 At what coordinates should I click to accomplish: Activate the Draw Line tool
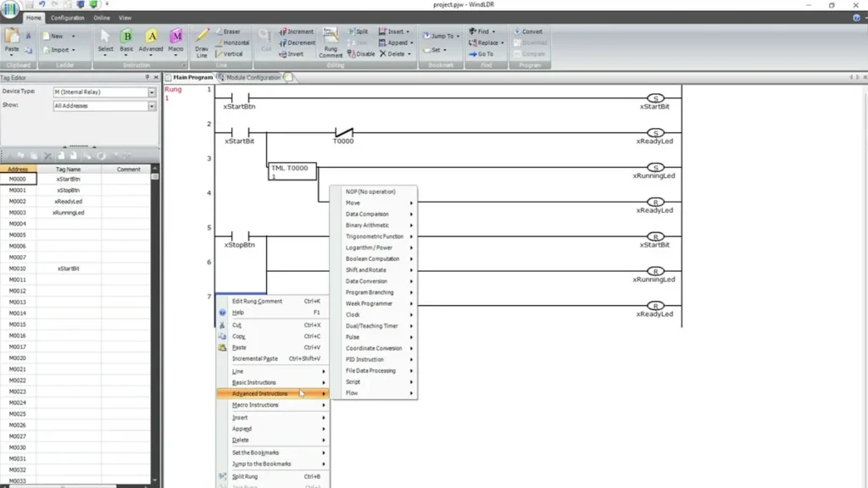coord(202,43)
